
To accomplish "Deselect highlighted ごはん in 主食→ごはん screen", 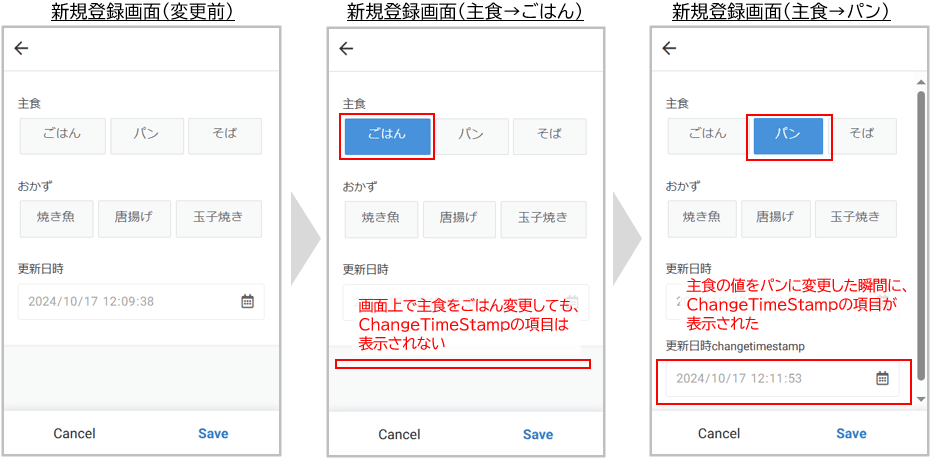I will (x=388, y=136).
